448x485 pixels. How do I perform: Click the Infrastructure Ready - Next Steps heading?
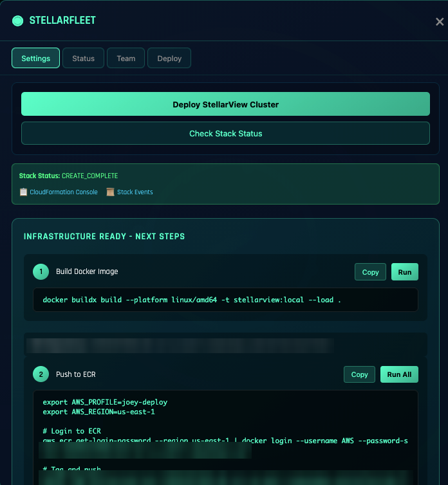point(104,236)
